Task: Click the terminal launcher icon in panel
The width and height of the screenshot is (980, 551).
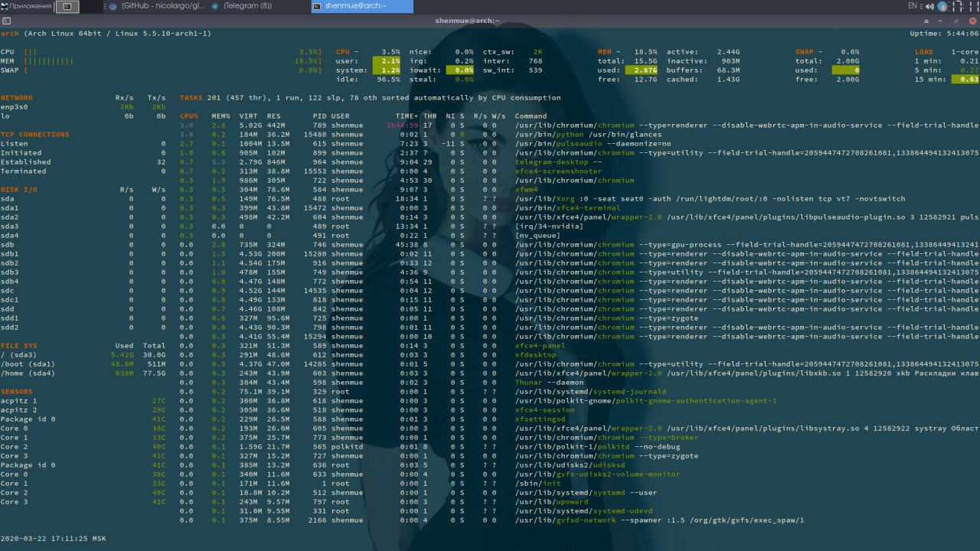Action: point(67,6)
